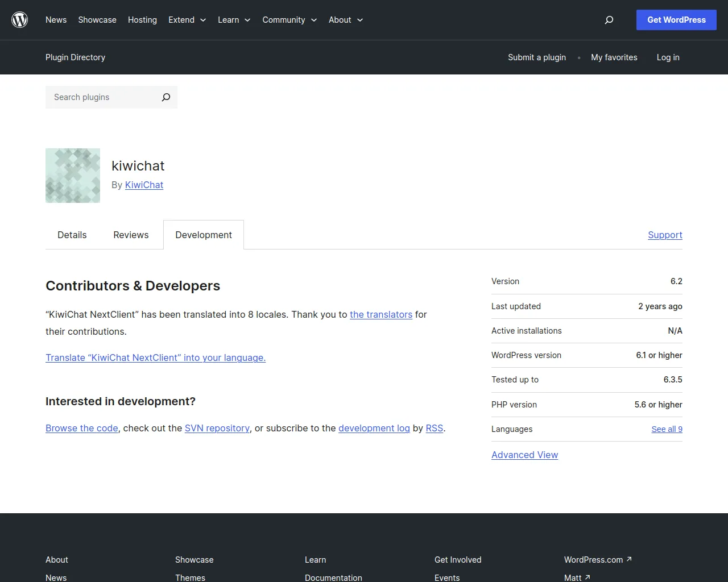Screen dimensions: 728x582
Task: Expand the Community dropdown menu
Action: point(289,20)
